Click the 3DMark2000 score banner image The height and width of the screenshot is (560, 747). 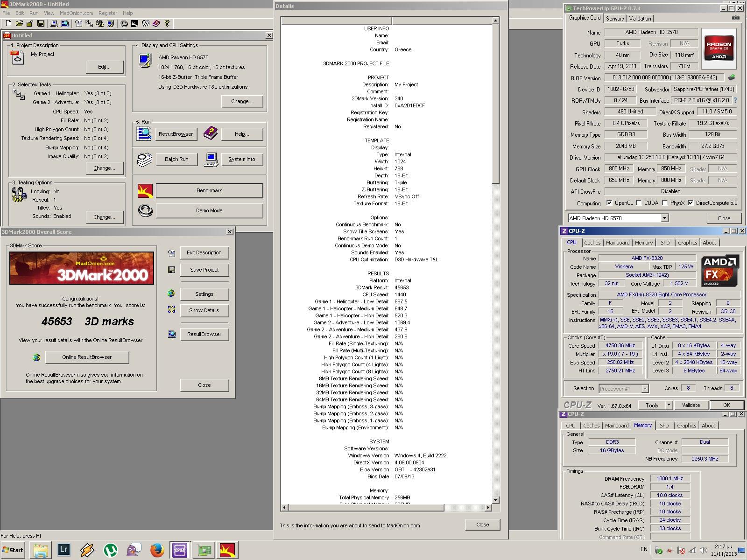coord(82,268)
